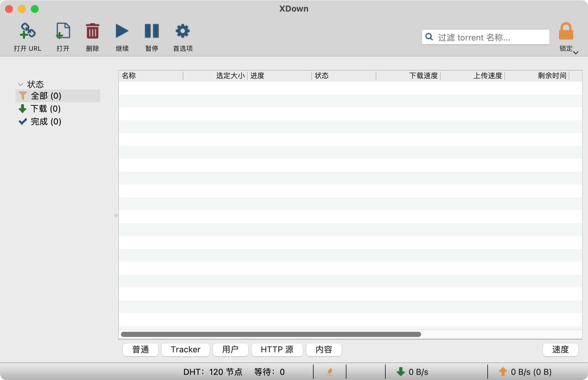Click the red trash Delete icon
Screen dimensions: 588x380
(x=93, y=31)
